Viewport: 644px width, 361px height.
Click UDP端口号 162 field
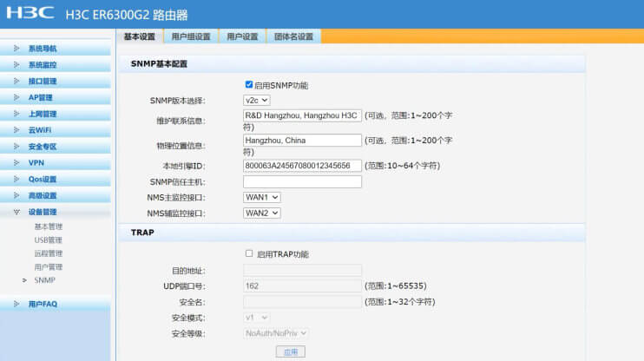tap(302, 286)
